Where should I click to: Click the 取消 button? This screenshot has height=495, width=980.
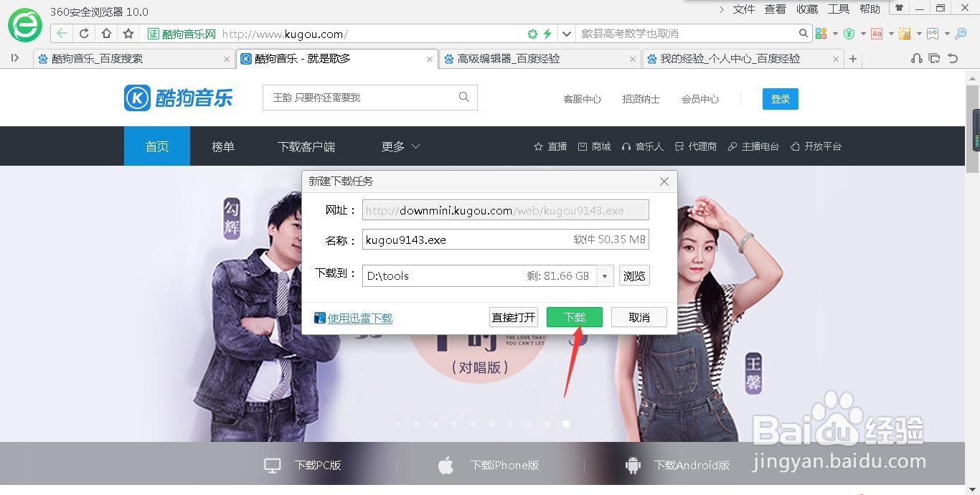[639, 317]
